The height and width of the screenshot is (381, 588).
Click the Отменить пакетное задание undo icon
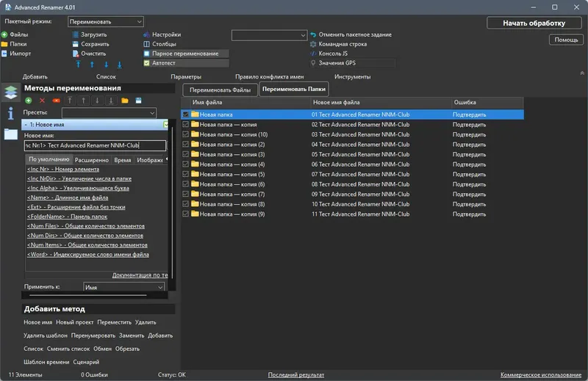point(313,35)
